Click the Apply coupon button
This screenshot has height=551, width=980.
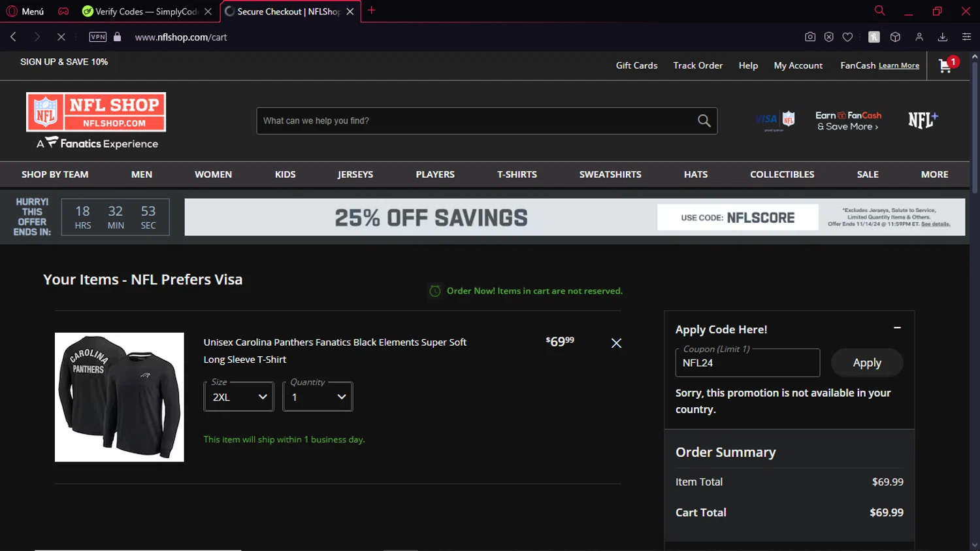coord(867,363)
